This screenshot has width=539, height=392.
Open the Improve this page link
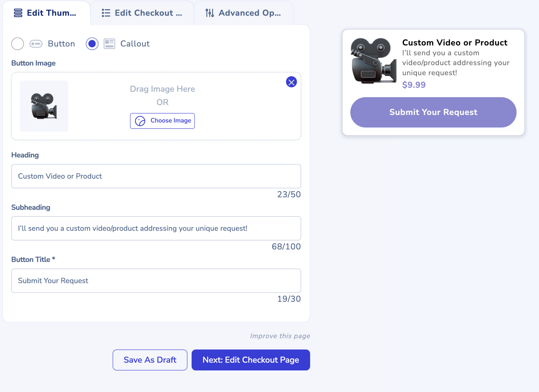280,336
